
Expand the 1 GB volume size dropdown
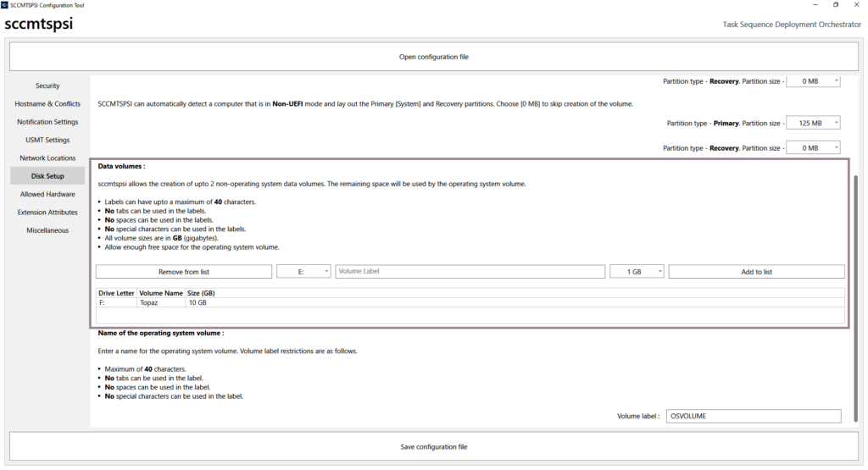(636, 272)
